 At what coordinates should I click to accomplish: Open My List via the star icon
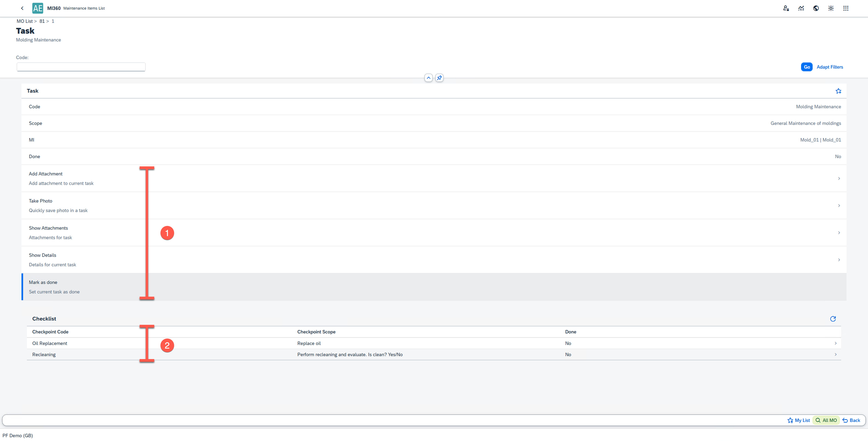click(x=799, y=420)
